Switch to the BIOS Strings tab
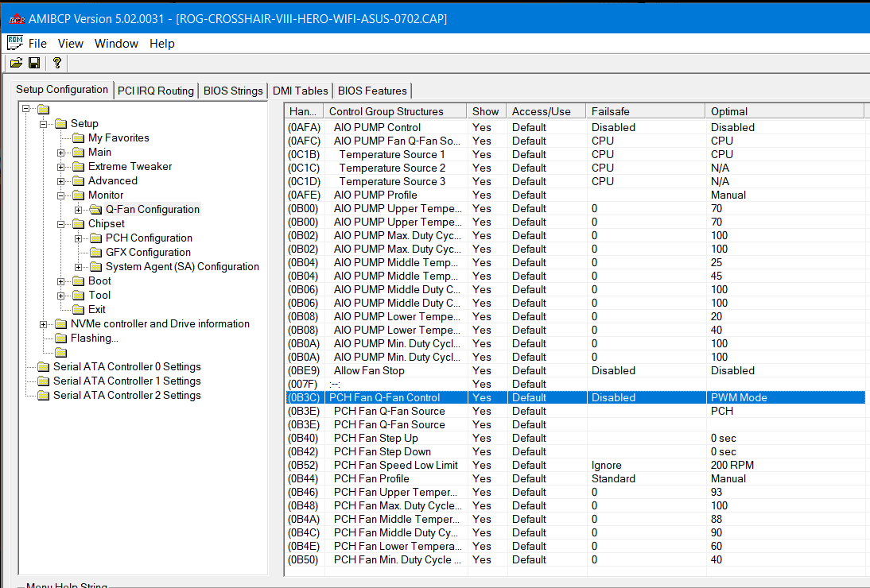 (233, 91)
